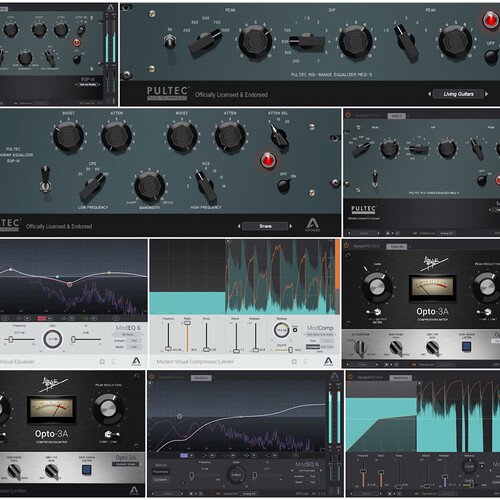Toggle the Comp/Limit switch in FX Rack Opto-3A

tap(485, 312)
